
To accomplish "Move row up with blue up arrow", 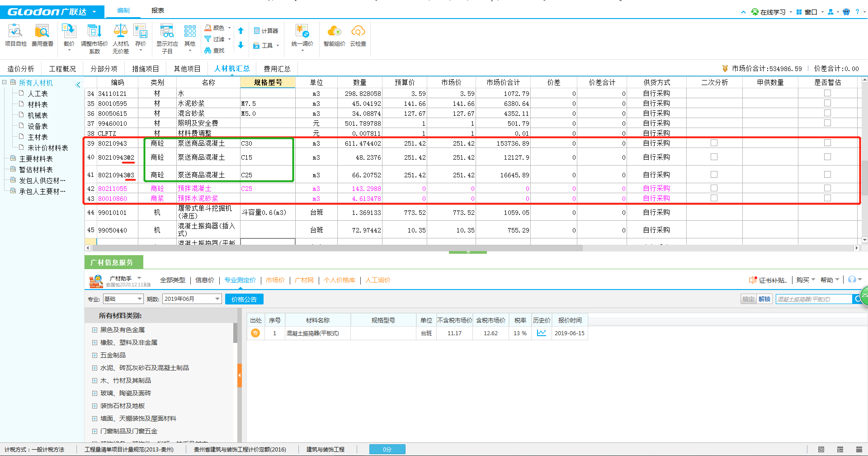I will [241, 31].
